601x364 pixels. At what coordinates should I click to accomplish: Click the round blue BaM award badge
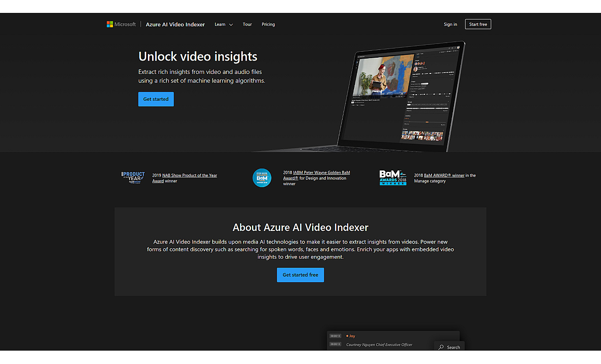(262, 178)
